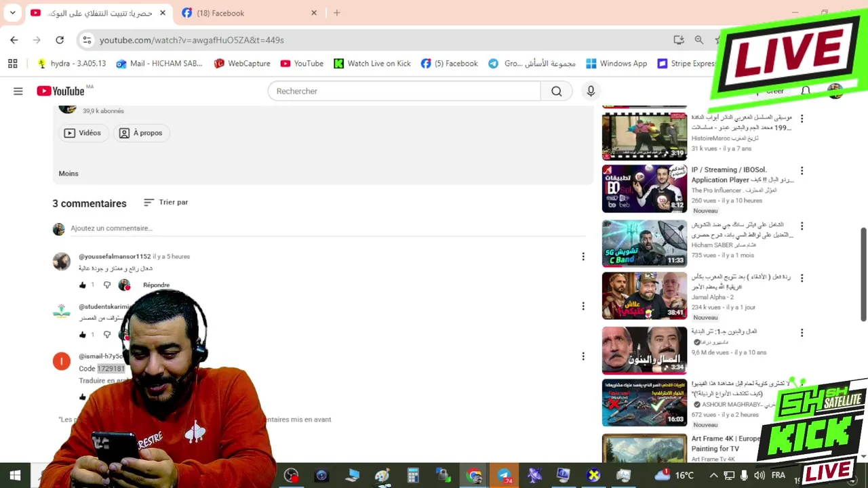Open the Windows Start menu
This screenshot has width=868, height=488.
15,476
